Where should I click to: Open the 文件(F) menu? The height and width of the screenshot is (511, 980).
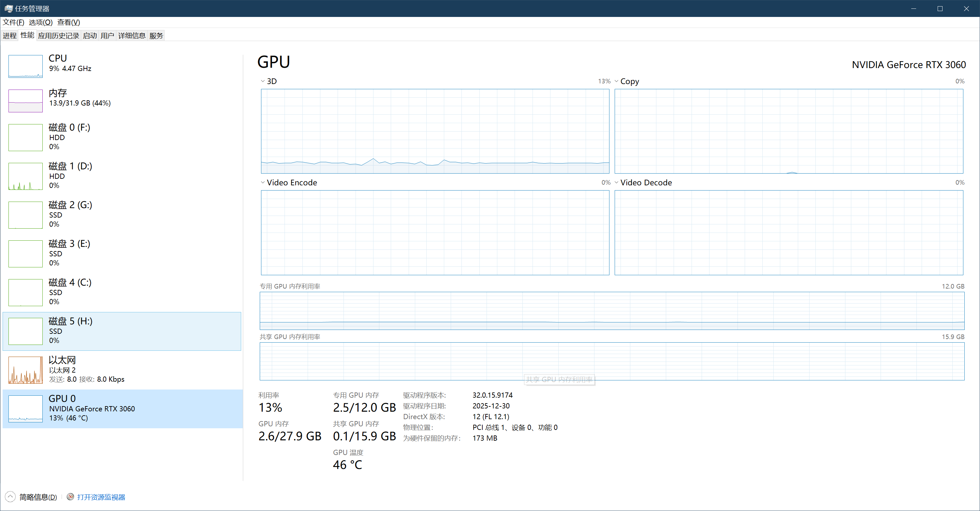(x=13, y=22)
